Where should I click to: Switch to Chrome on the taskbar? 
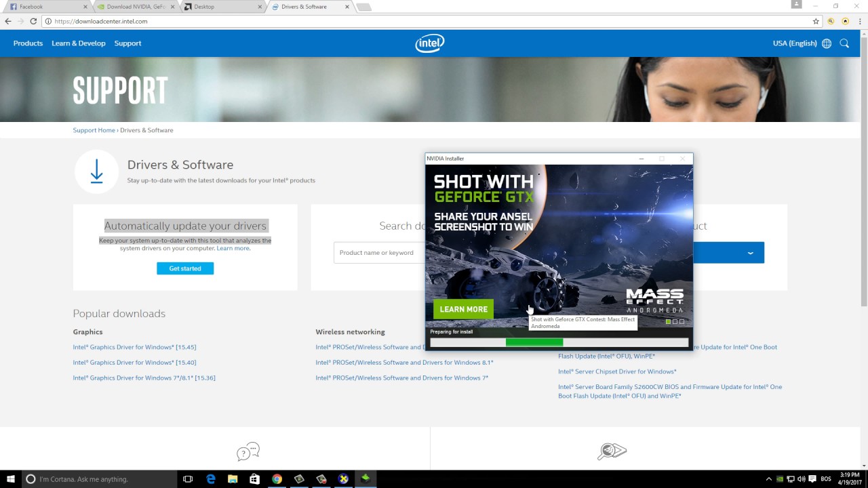(277, 479)
